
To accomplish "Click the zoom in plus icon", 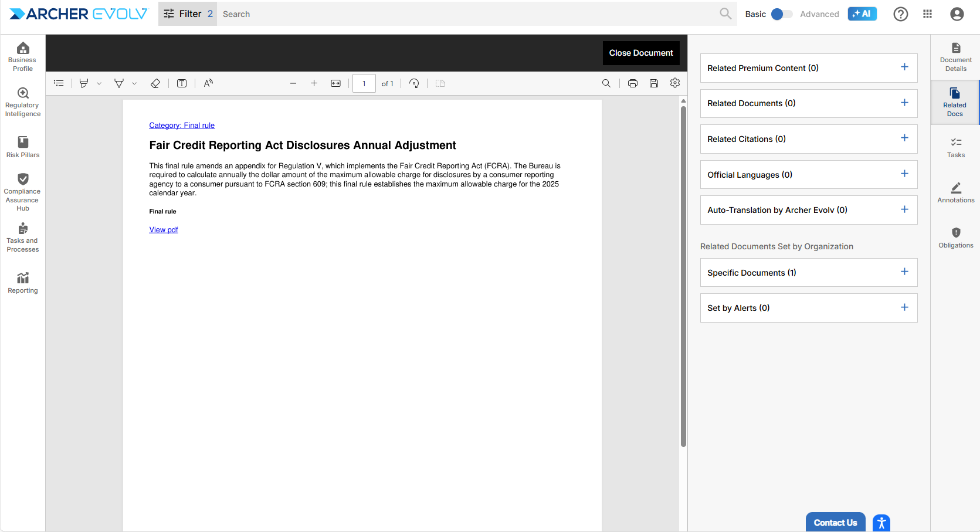I will 314,83.
